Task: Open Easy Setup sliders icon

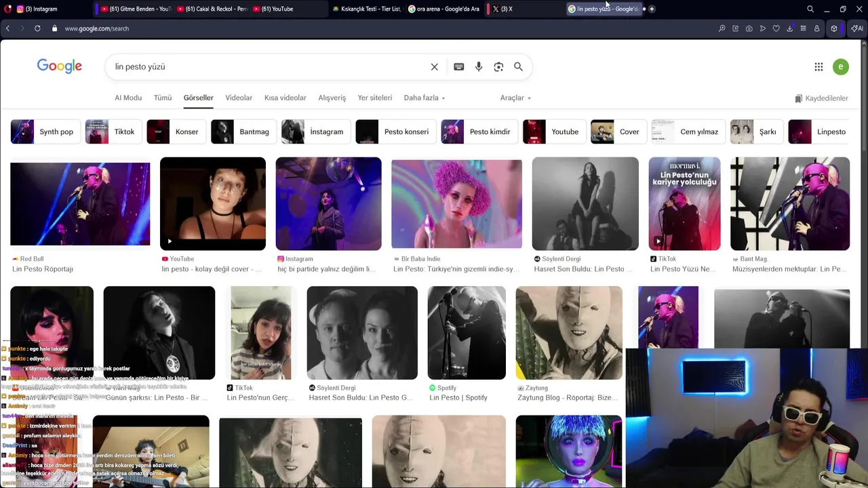Action: [x=803, y=28]
